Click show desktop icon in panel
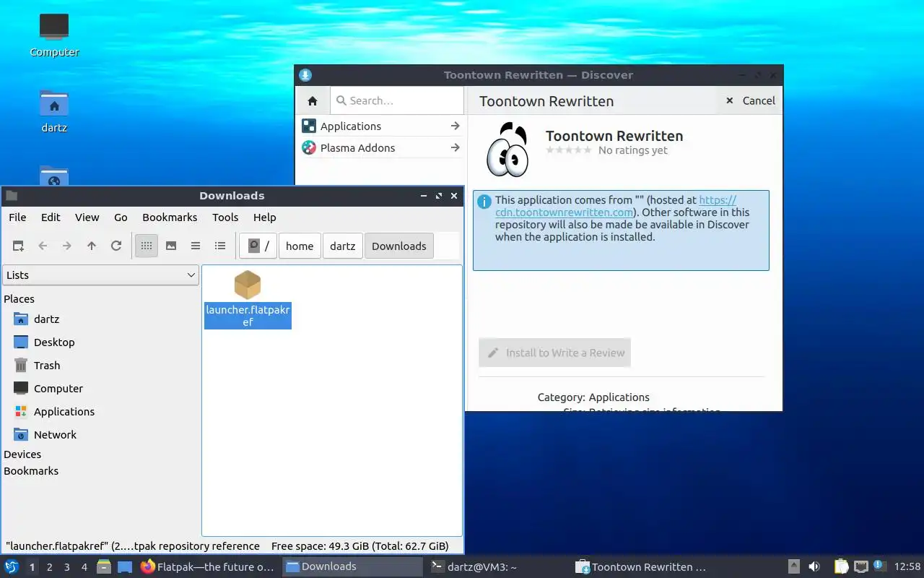The height and width of the screenshot is (578, 924). [125, 566]
